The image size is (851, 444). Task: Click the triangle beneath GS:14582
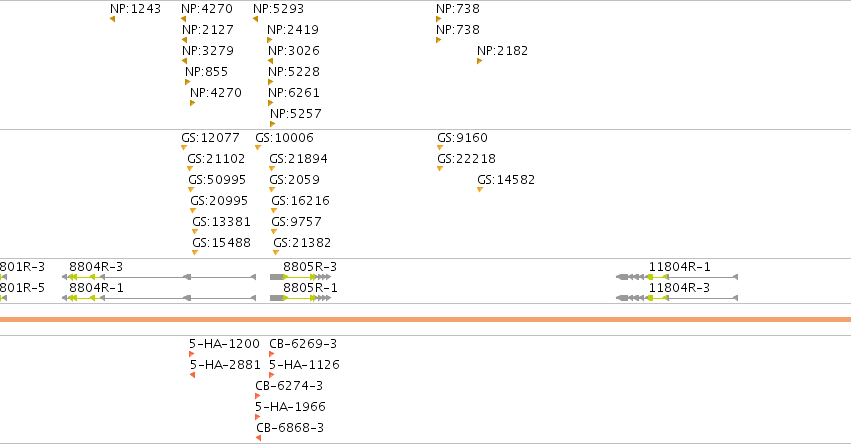point(480,189)
